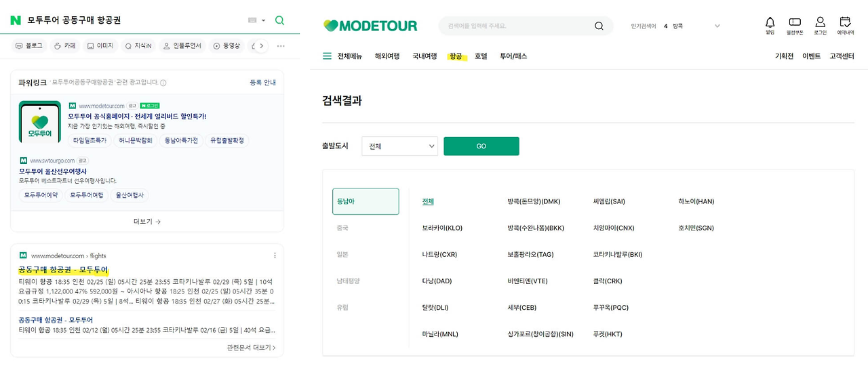Screen dimensions: 868x366
Task: Open the highlighted 항공 menu
Action: (456, 56)
